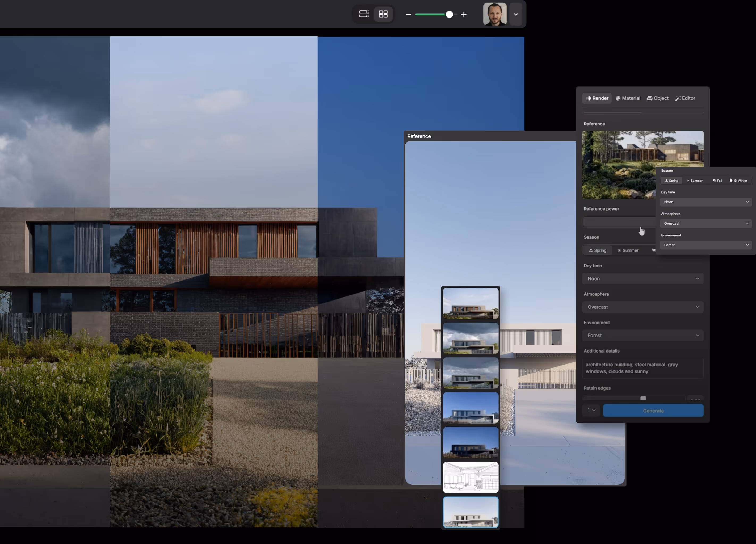Expand the Day time Noon dropdown
Screen dimensions: 756x544
coord(642,278)
